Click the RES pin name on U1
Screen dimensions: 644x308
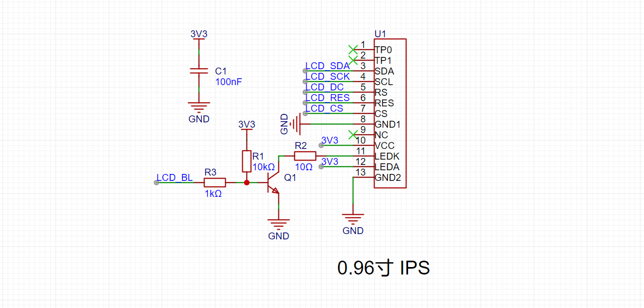click(384, 103)
